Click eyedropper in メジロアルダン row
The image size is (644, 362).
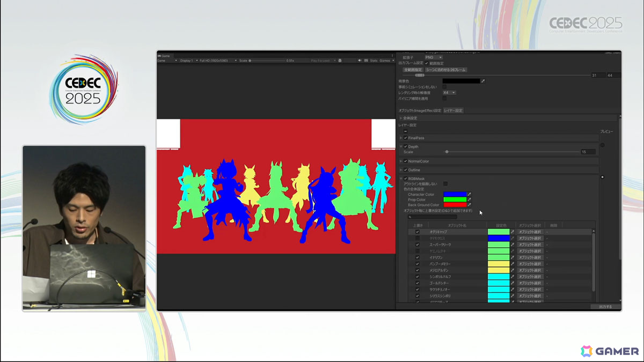(x=513, y=270)
